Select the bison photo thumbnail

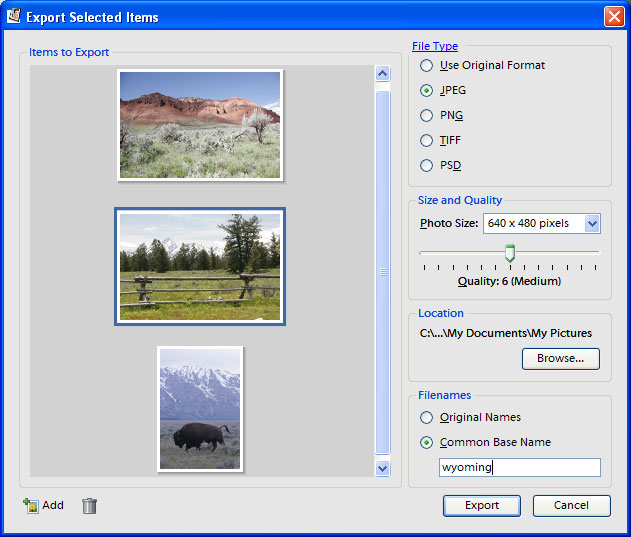200,408
